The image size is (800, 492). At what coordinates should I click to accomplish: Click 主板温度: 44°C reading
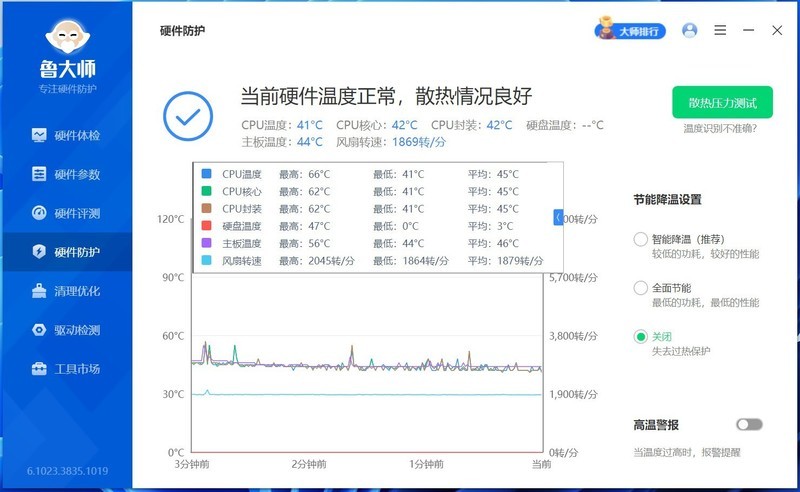pyautogui.click(x=282, y=142)
